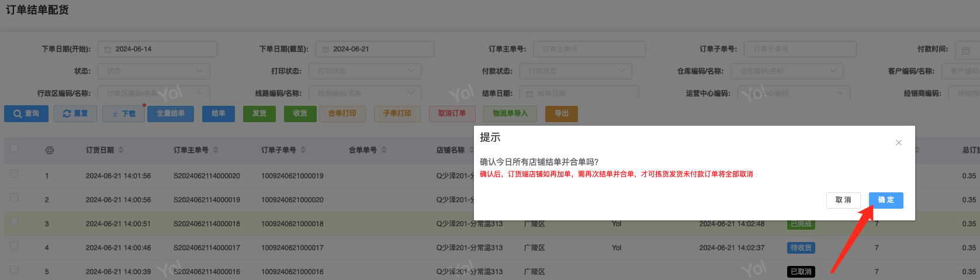Image resolution: width=980 pixels, height=280 pixels.
Task: Click calendar icon in 结单日期 field
Action: tap(530, 94)
